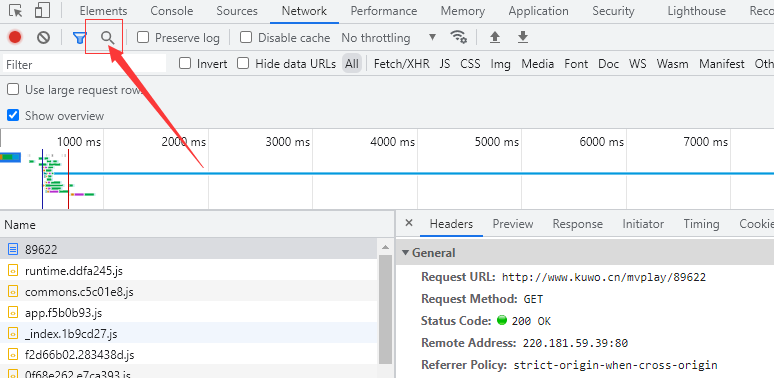Stop recording network log with red button
This screenshot has height=378, width=774.
pos(15,38)
